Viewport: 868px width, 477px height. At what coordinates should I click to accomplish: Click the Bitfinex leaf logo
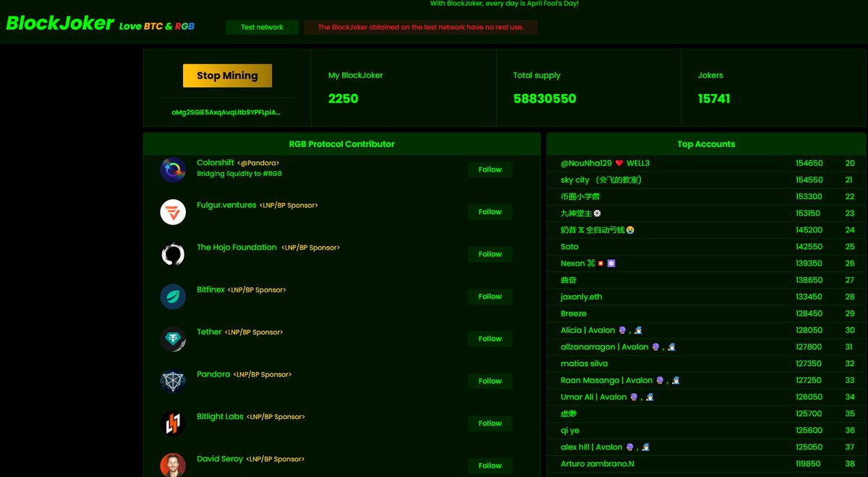173,297
